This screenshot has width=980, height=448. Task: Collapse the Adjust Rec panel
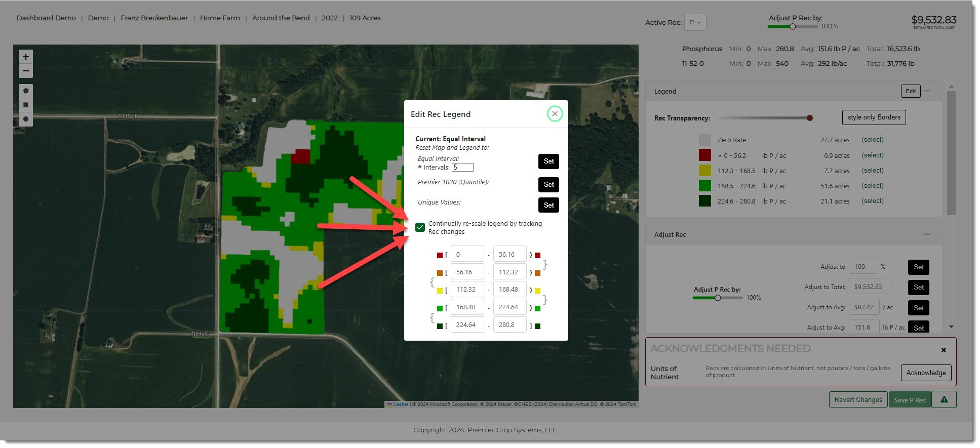[x=926, y=234]
